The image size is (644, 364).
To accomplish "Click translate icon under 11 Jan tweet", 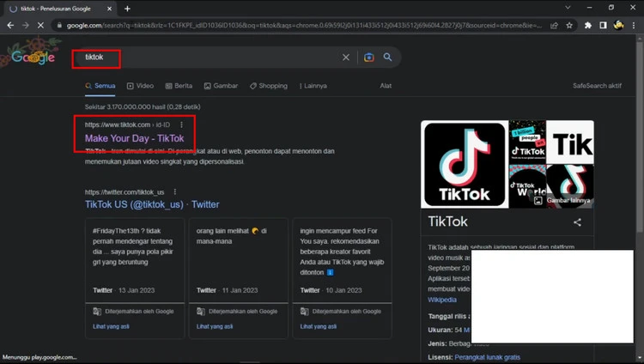I will 200,312.
